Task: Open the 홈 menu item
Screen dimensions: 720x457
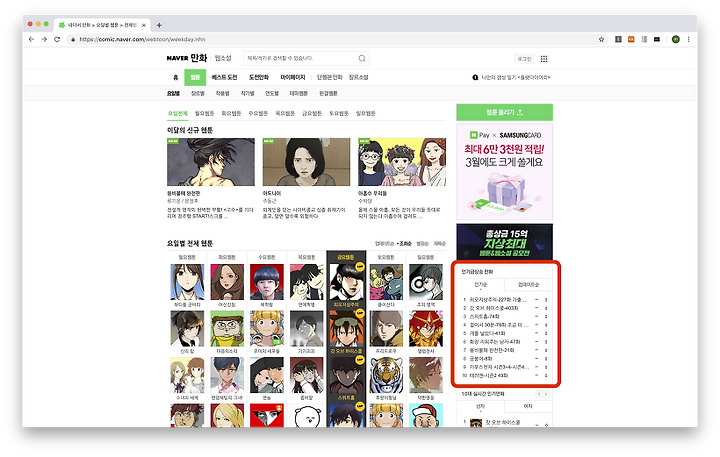Action: (x=175, y=77)
